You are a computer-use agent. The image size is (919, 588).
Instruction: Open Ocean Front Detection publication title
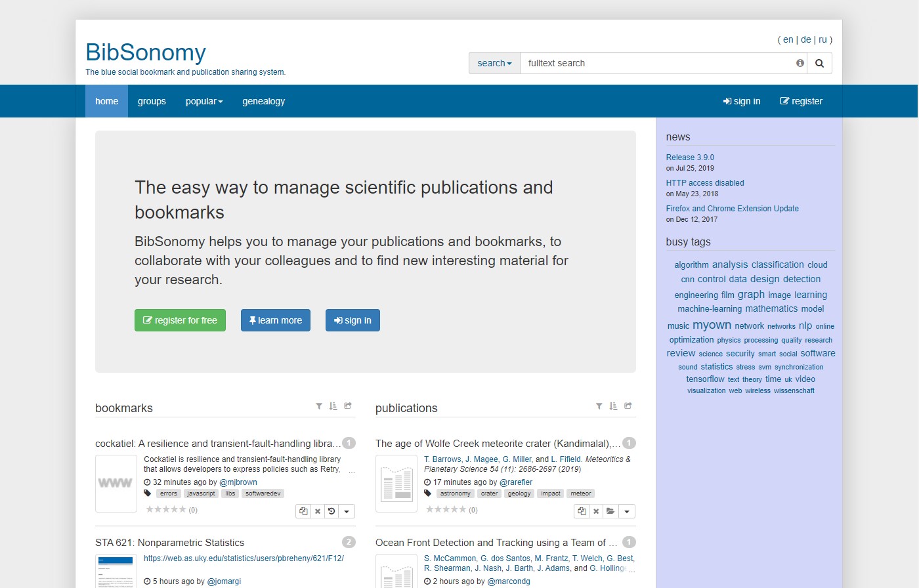496,543
